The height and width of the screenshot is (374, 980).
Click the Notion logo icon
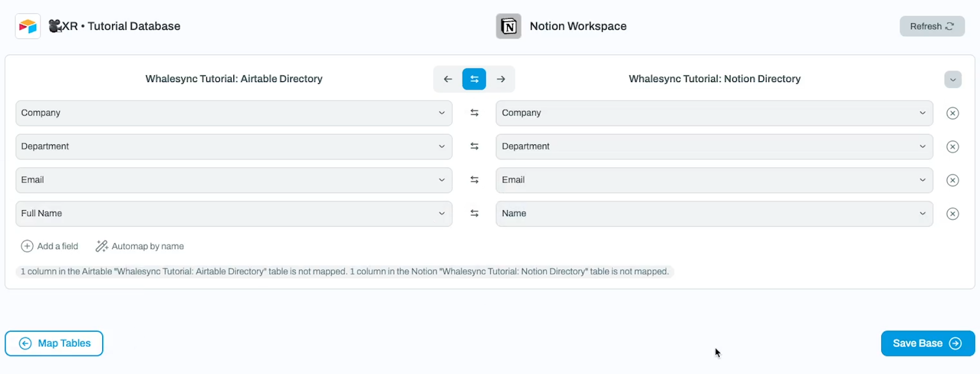click(x=508, y=26)
